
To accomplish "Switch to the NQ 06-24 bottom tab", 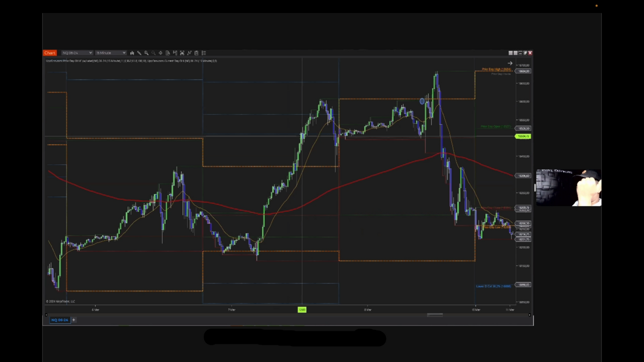I will (x=59, y=320).
